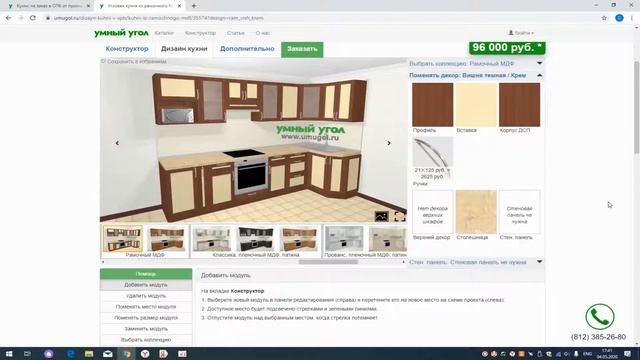Image resolution: width=640 pixels, height=360 pixels.
Task: Close the active second browser tab
Action: coord(179,6)
